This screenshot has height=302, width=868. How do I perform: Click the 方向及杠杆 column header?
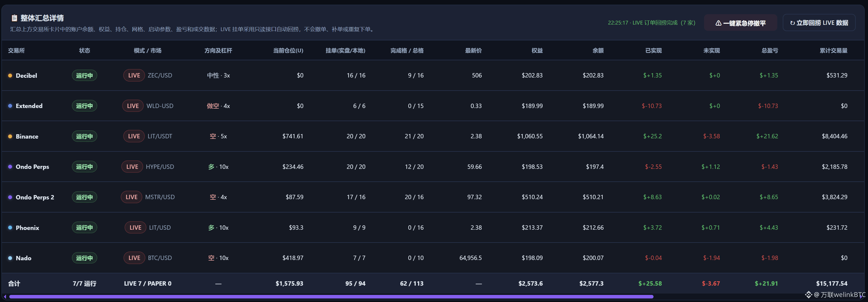point(218,50)
